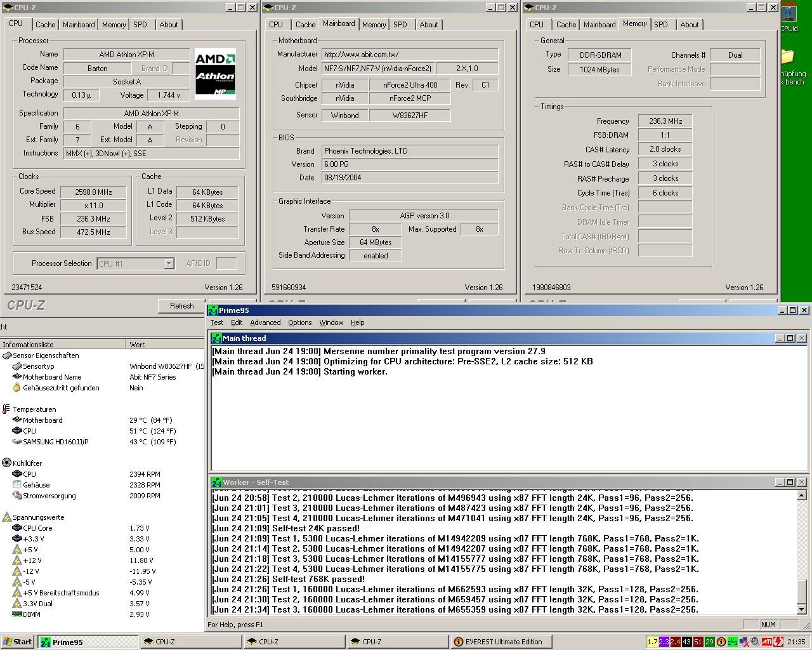Click the Worker window scrollbar up arrow
The image size is (812, 650).
[x=802, y=495]
